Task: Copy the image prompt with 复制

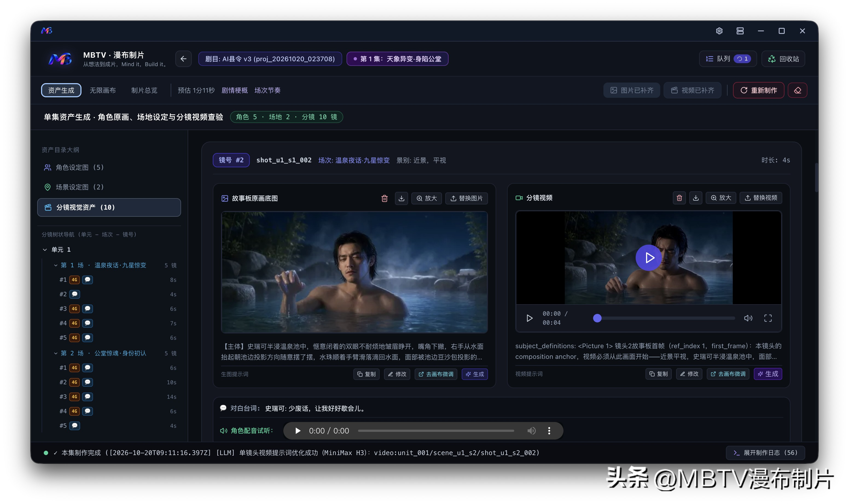Action: (x=367, y=374)
